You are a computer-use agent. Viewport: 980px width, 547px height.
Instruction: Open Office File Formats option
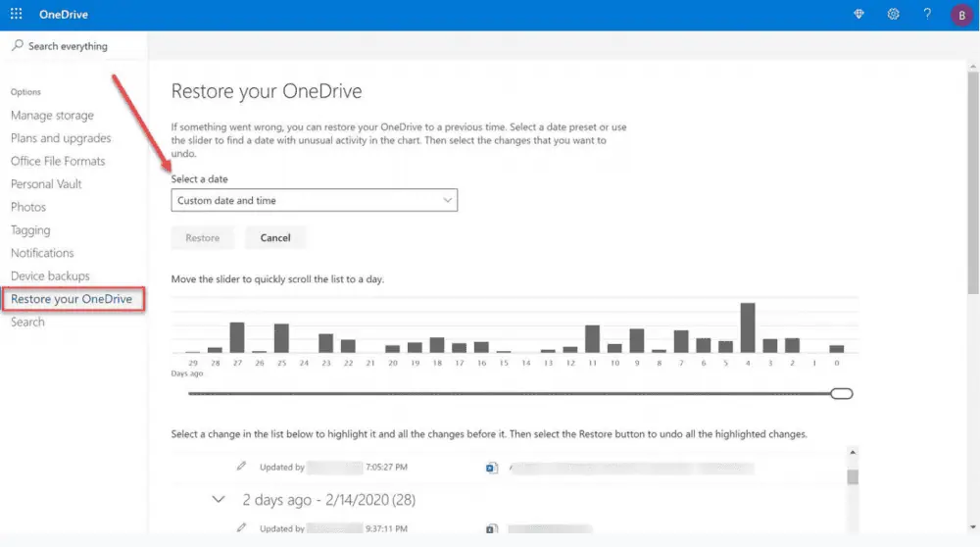(58, 161)
